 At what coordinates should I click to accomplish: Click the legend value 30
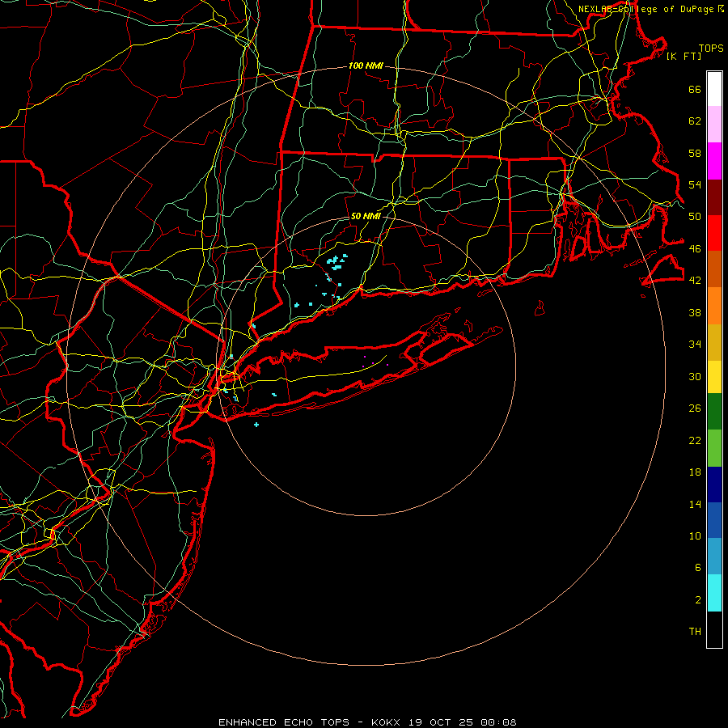(x=695, y=376)
